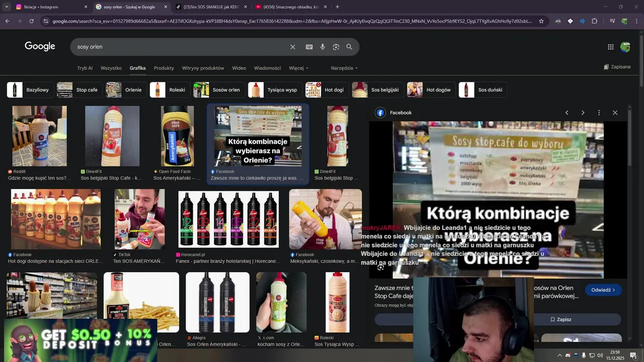Select the Orlenie filter chip

[x=126, y=90]
